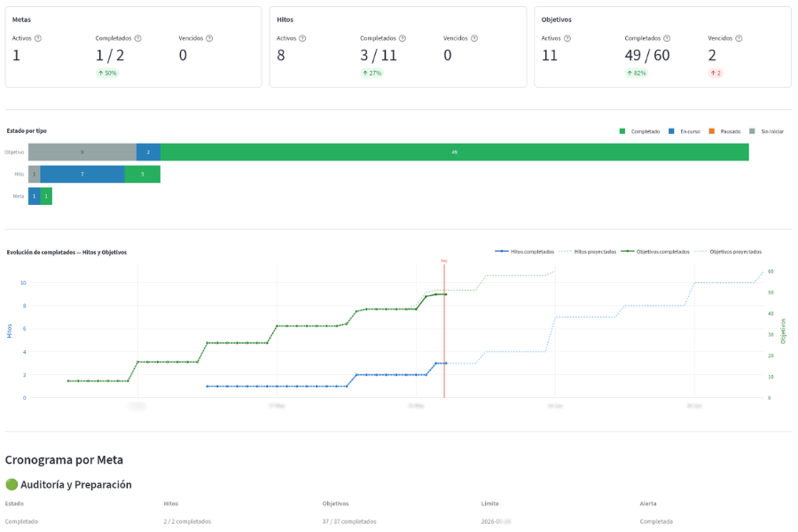Click the Objetivos value 49 / 60

[x=647, y=55]
